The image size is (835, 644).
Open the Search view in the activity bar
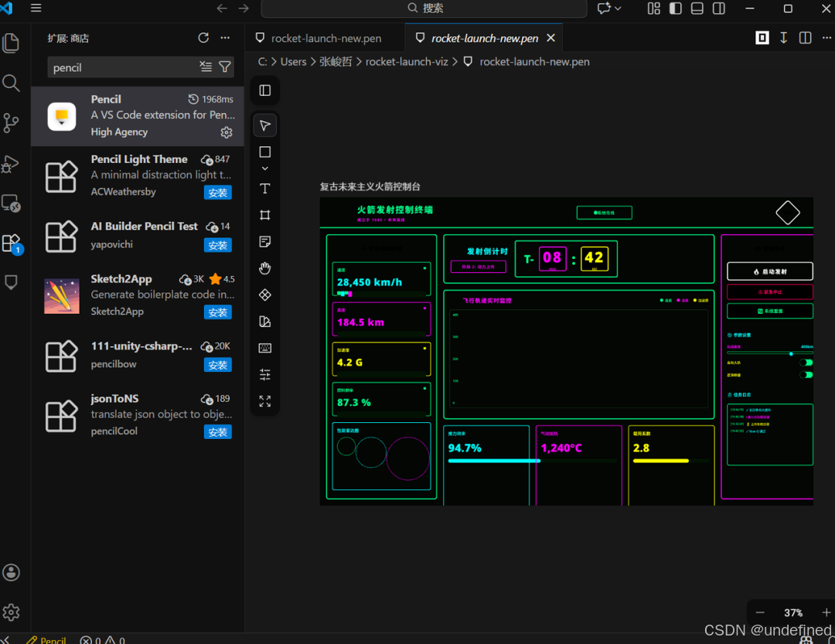tap(11, 83)
